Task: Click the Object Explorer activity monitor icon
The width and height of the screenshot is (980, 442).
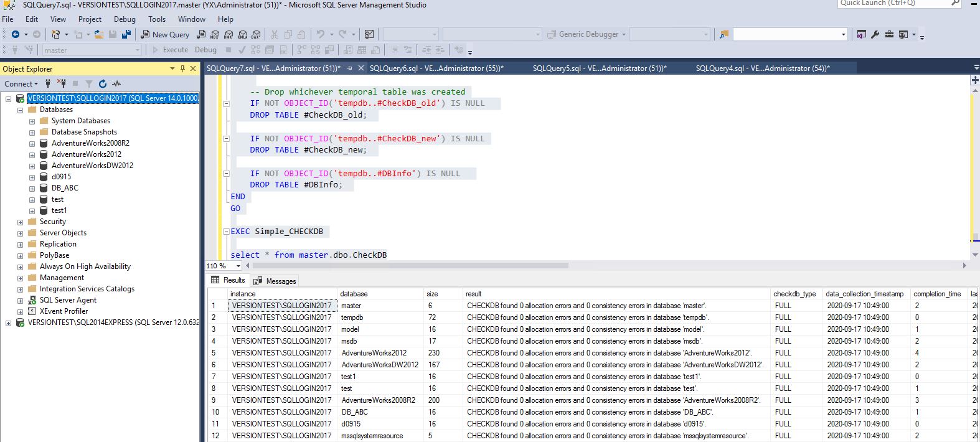Action: point(116,83)
